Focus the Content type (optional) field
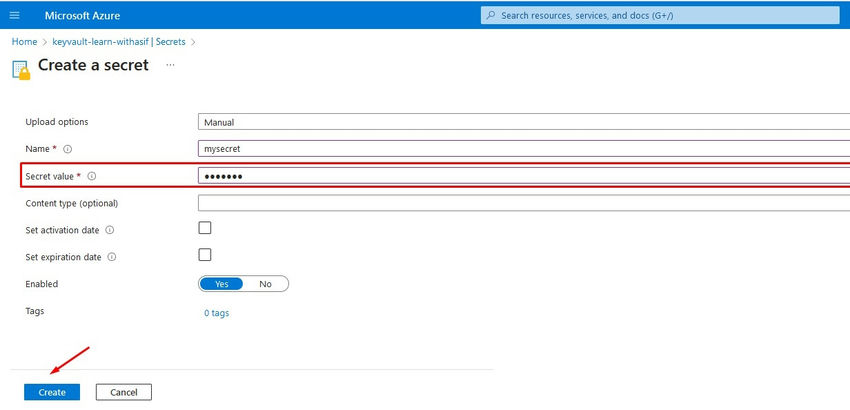The image size is (850, 410). point(524,203)
